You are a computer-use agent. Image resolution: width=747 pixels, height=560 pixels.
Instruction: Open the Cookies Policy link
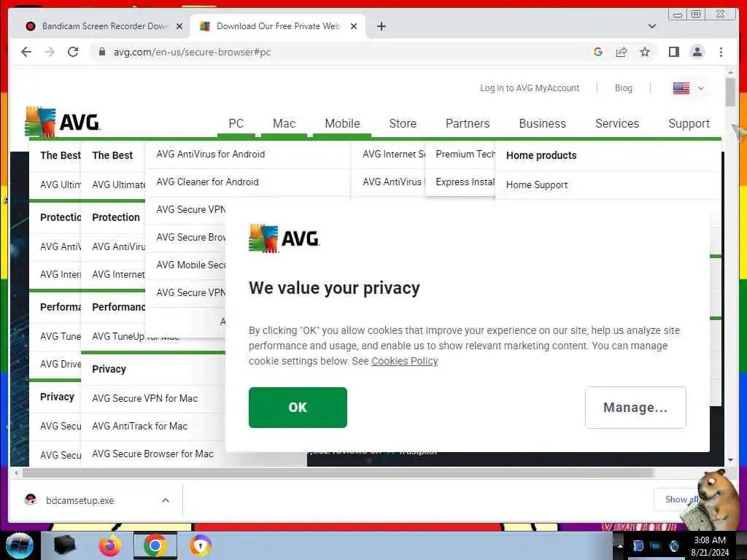click(x=404, y=361)
